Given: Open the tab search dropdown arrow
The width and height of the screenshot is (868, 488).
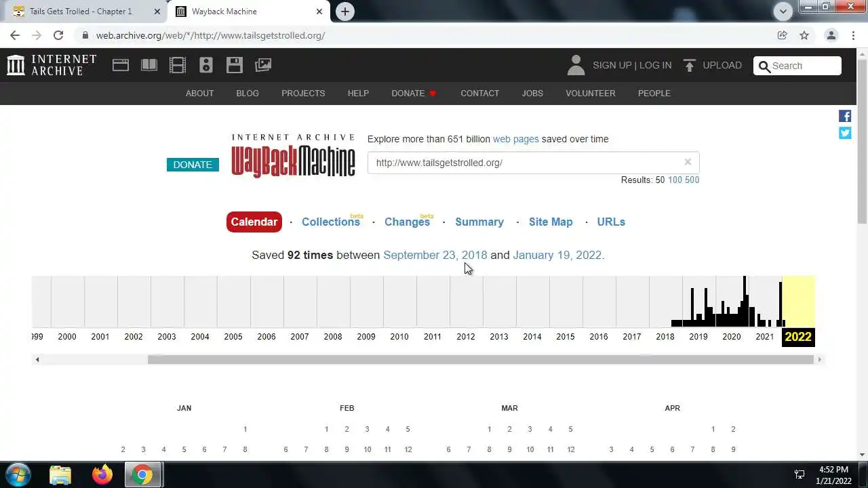Looking at the screenshot, I should pyautogui.click(x=783, y=12).
